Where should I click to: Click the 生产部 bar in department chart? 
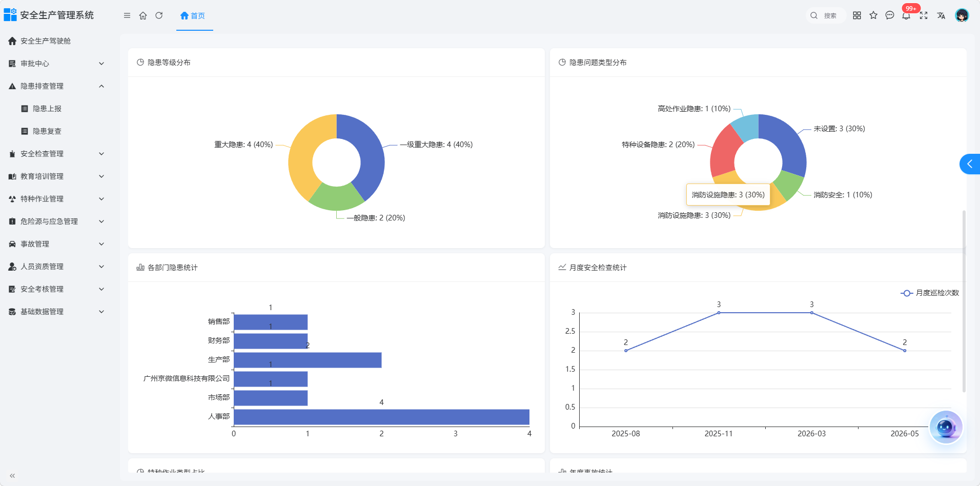point(308,360)
